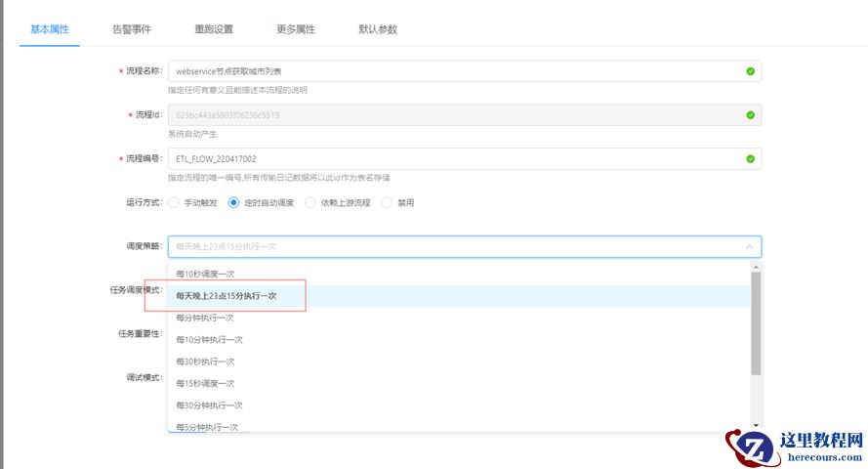Open the 重跑设置 tab
Screen dimensions: 868x469
pos(214,29)
